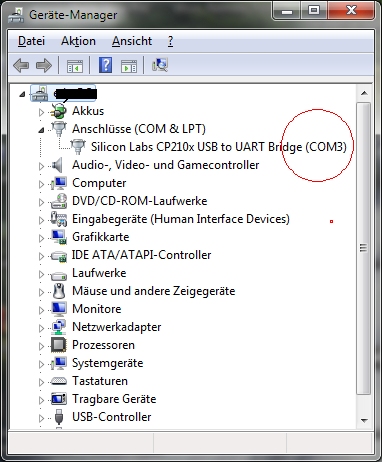Screen dimensions: 382x462
Task: Collapse the root computer node
Action: click(x=22, y=94)
